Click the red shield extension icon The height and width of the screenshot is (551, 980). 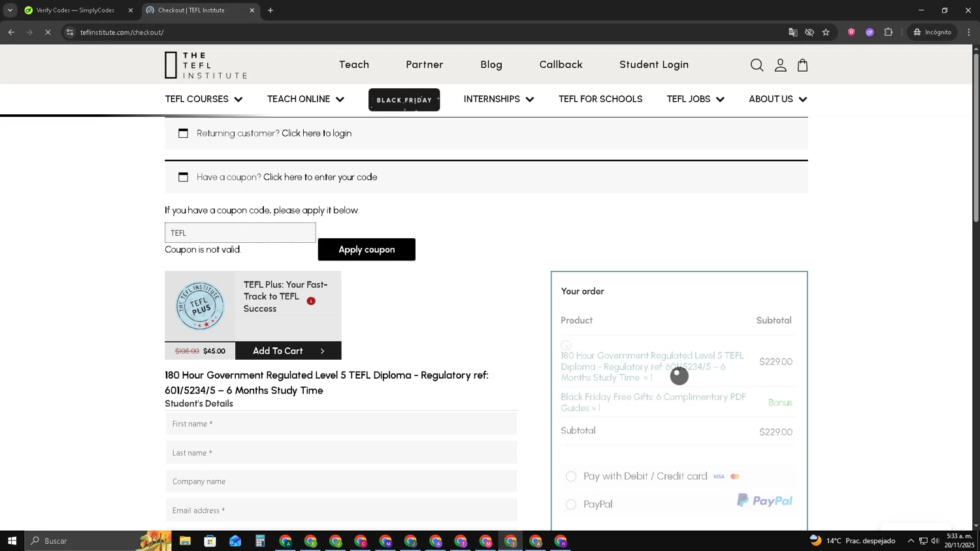click(x=851, y=32)
